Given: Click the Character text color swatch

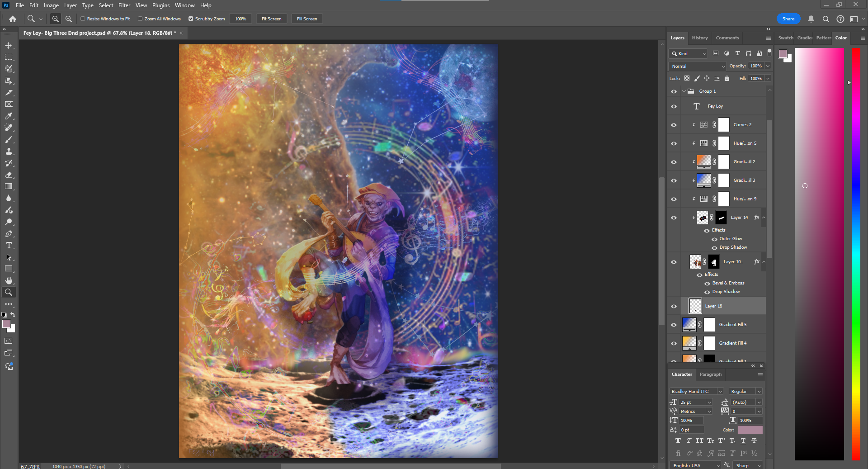Looking at the screenshot, I should click(x=750, y=430).
